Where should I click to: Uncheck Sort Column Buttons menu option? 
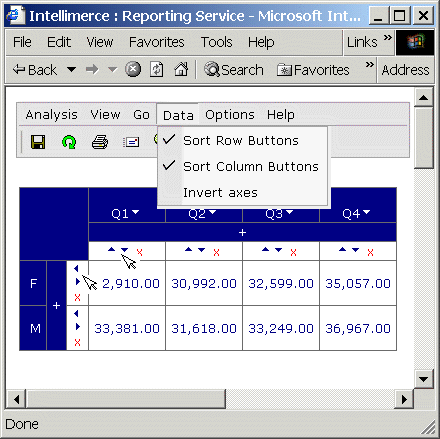point(242,166)
